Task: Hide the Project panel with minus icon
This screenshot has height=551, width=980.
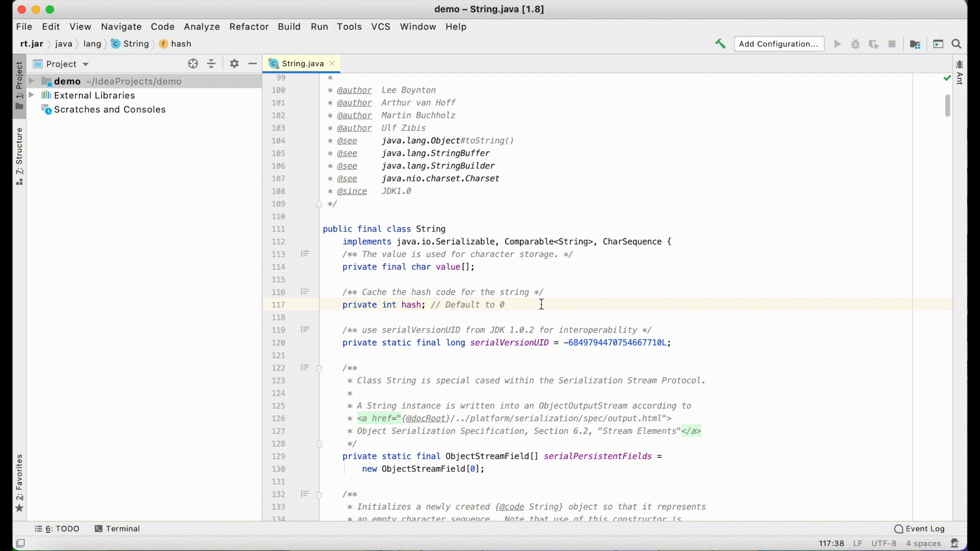Action: [x=252, y=64]
